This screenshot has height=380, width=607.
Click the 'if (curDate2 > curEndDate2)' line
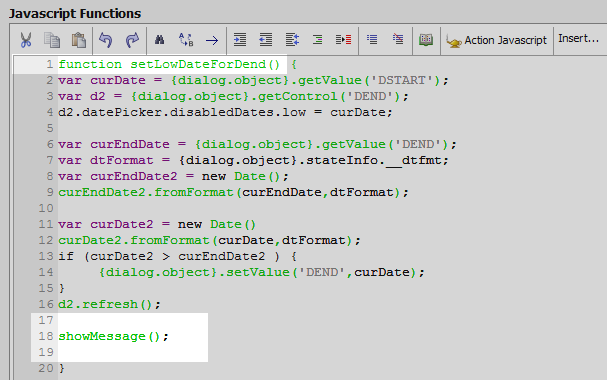click(x=177, y=257)
